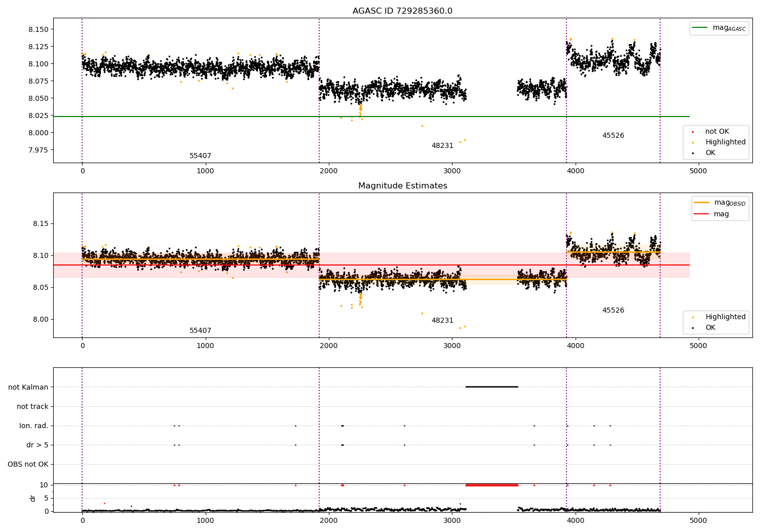Click the 8.075 y-axis tick in top plot
This screenshot has height=532, width=760.
(x=39, y=82)
